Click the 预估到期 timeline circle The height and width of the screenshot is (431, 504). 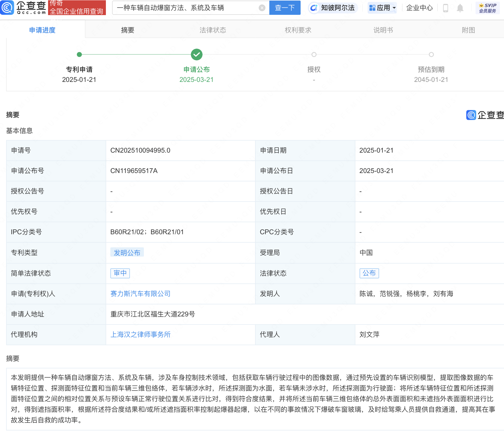[431, 55]
